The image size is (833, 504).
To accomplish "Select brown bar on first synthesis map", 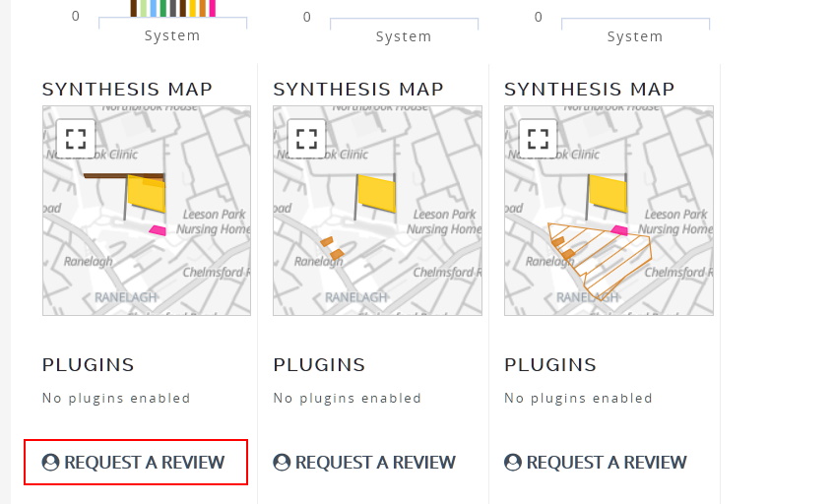I will (x=123, y=176).
